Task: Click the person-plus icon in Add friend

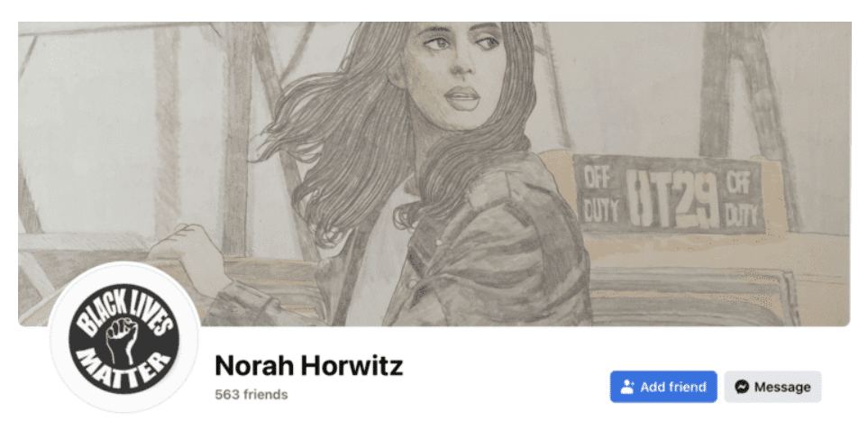Action: (627, 387)
